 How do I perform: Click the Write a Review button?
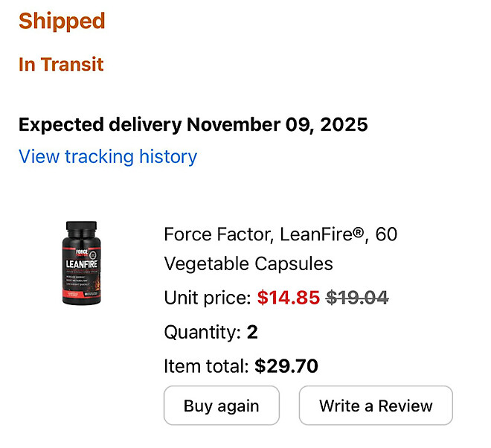376,406
